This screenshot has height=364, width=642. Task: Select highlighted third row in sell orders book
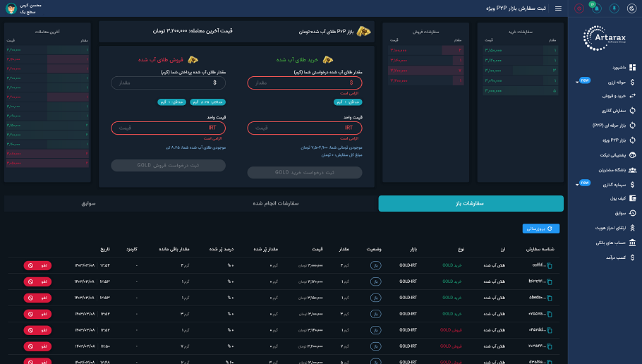click(426, 71)
